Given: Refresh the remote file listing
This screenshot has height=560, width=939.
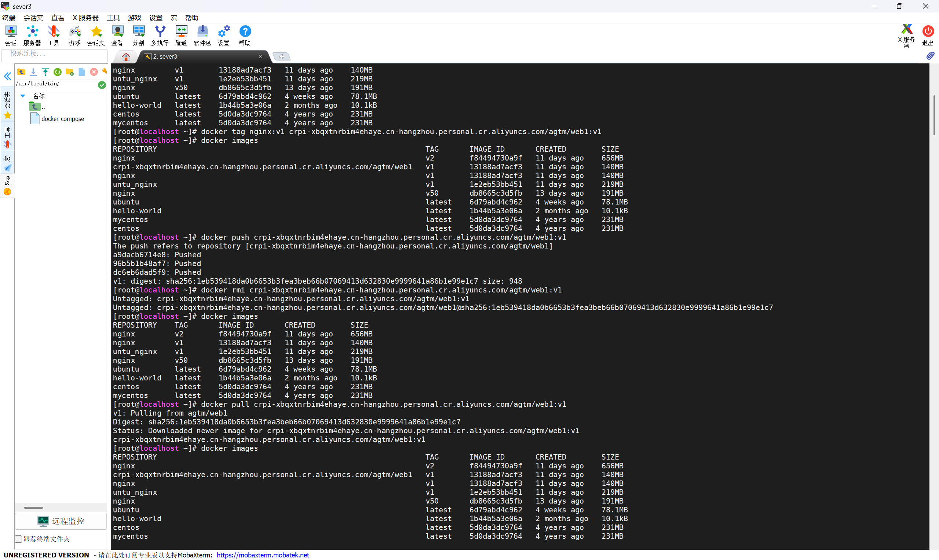Looking at the screenshot, I should pyautogui.click(x=57, y=72).
